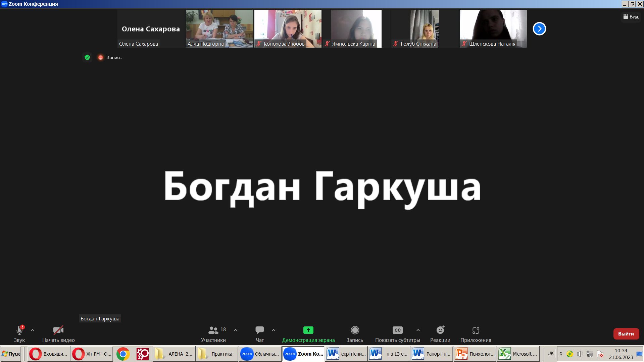Click the green shield encryption icon

87,57
